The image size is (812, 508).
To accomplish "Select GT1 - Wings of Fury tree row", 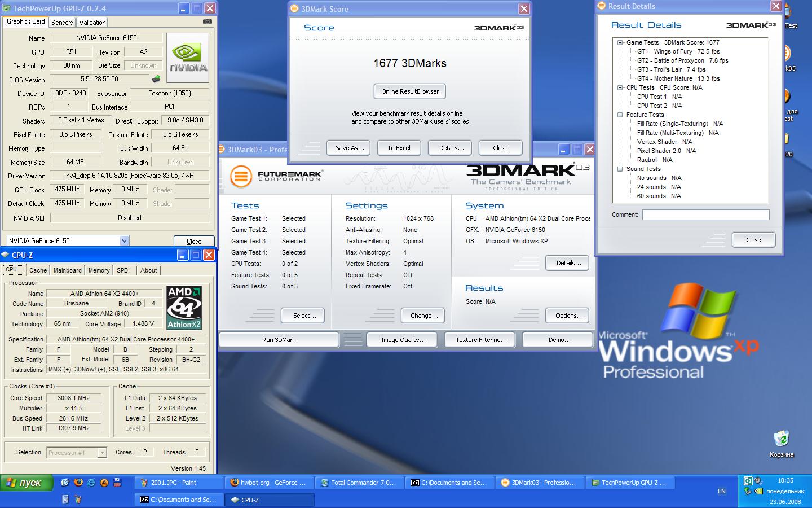I will coord(678,51).
